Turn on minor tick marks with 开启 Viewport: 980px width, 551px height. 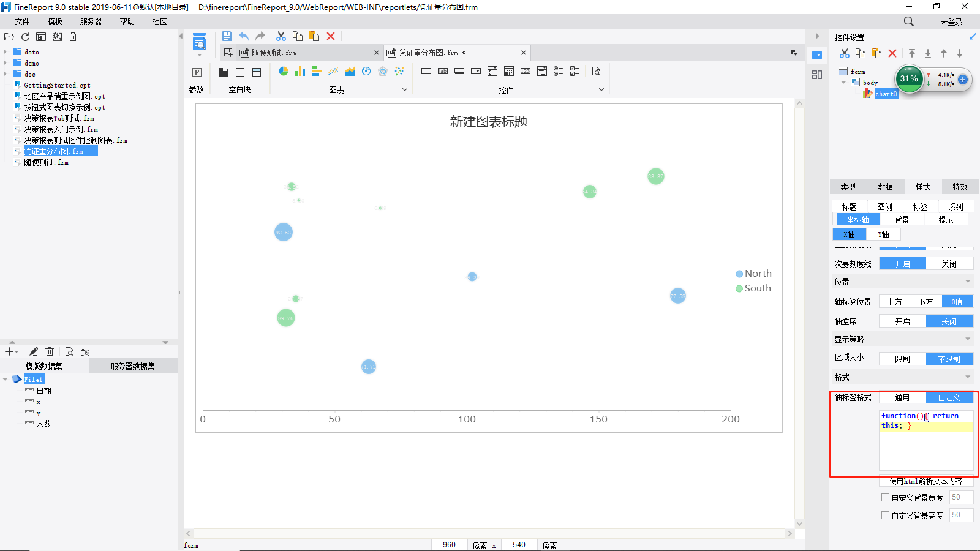(903, 264)
